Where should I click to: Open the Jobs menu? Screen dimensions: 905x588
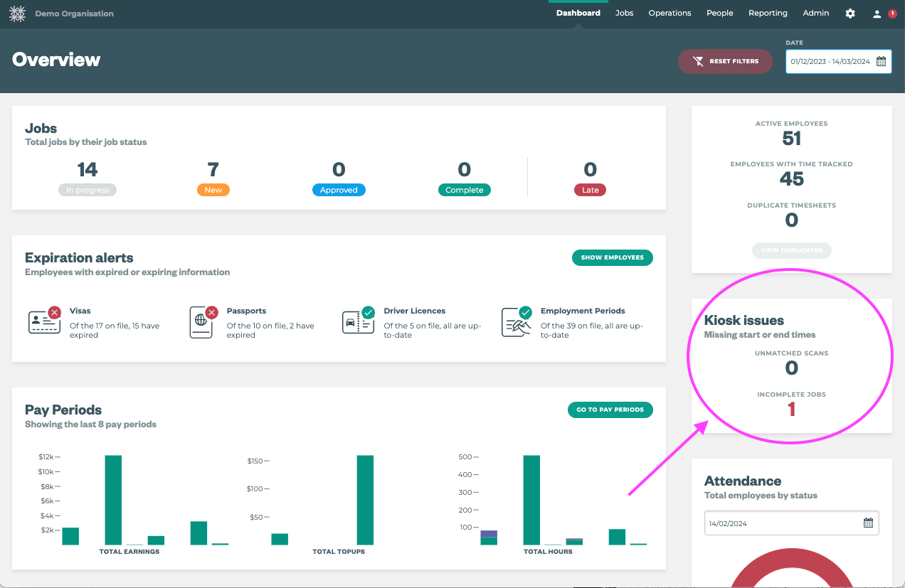624,14
